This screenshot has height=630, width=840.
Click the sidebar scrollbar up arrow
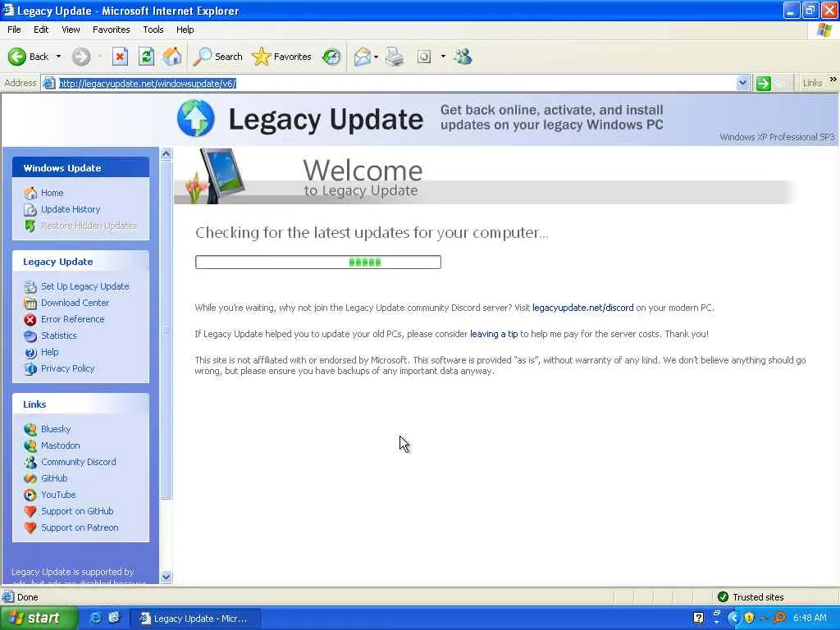(166, 153)
